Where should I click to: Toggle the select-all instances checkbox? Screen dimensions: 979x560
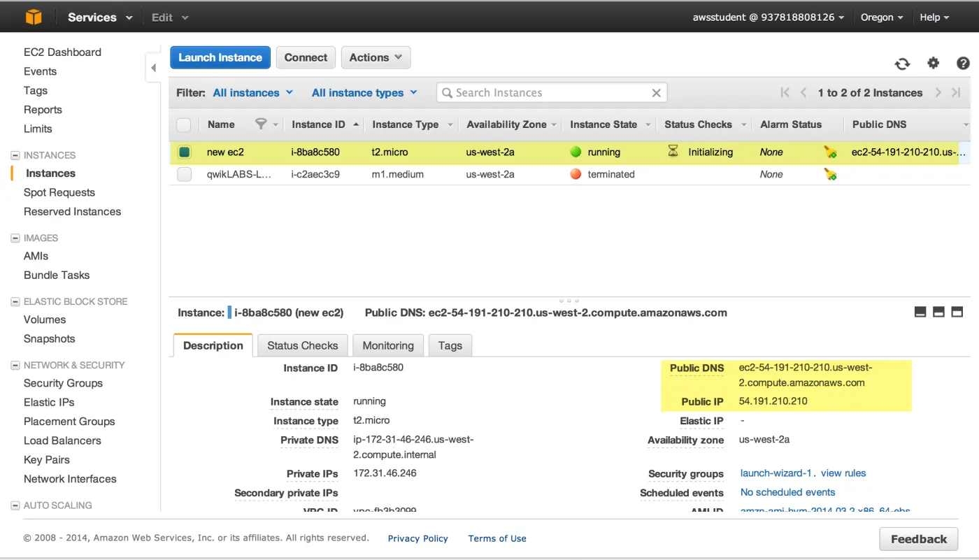click(x=184, y=124)
